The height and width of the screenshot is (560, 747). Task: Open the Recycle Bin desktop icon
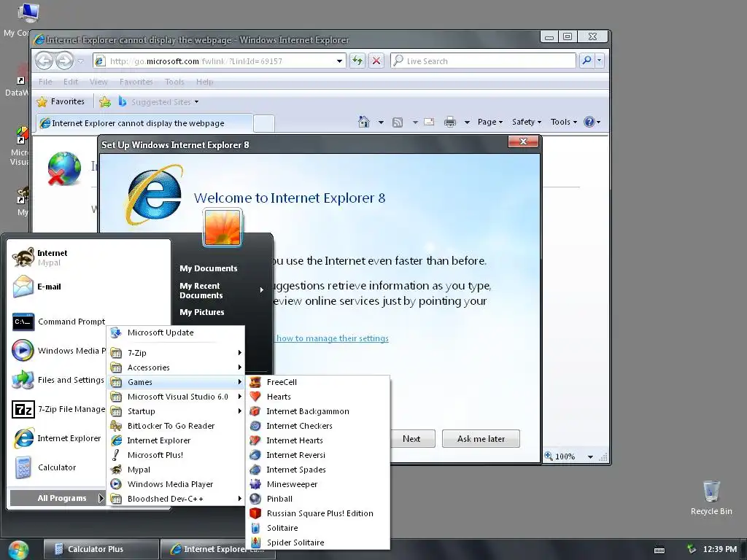(x=711, y=497)
